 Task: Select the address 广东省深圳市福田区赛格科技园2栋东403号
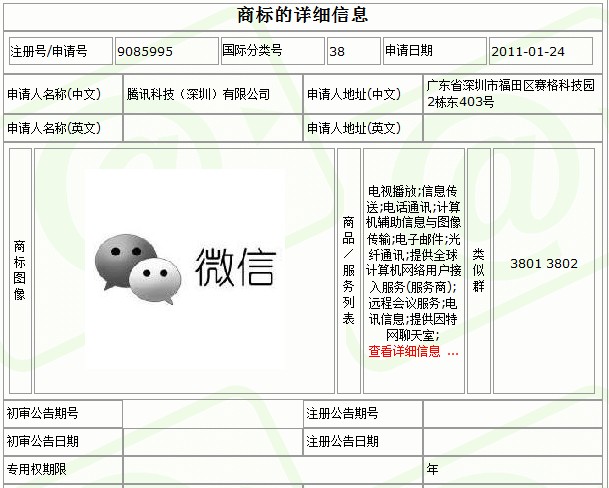[510, 94]
